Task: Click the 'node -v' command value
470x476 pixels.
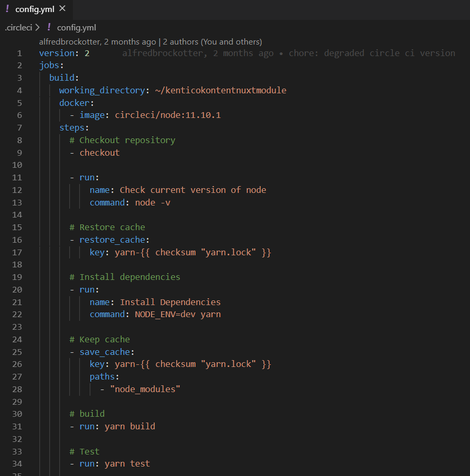Action: (153, 202)
